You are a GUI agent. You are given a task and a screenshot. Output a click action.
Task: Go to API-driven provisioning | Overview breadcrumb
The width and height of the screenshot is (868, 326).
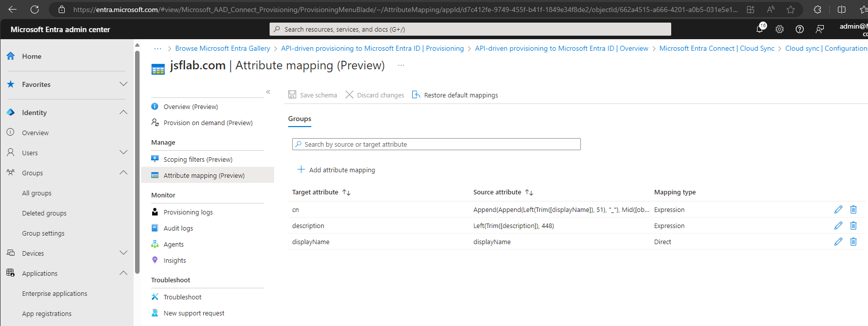tap(562, 49)
